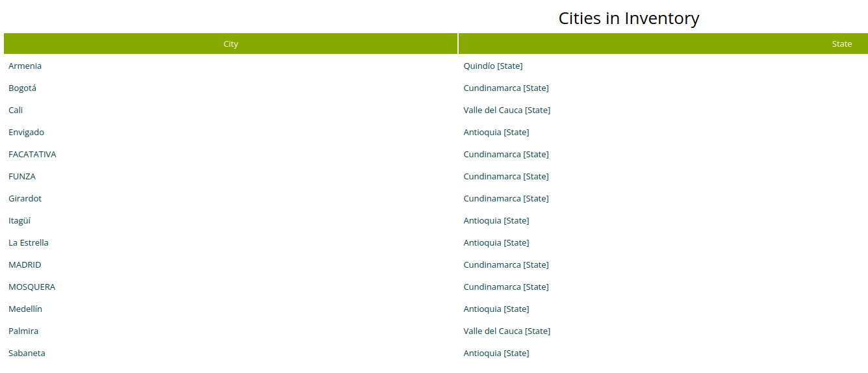The image size is (868, 373).
Task: Select Bogotá in the City column
Action: 23,88
